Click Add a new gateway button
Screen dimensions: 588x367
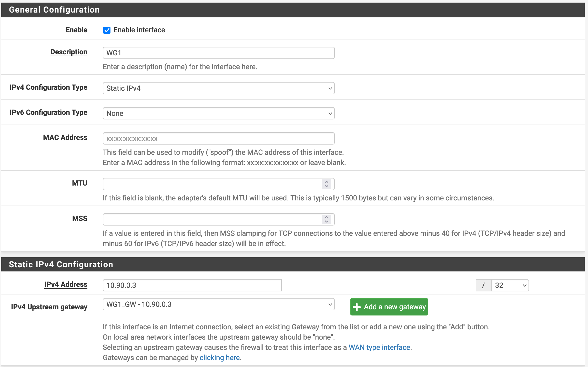point(389,307)
